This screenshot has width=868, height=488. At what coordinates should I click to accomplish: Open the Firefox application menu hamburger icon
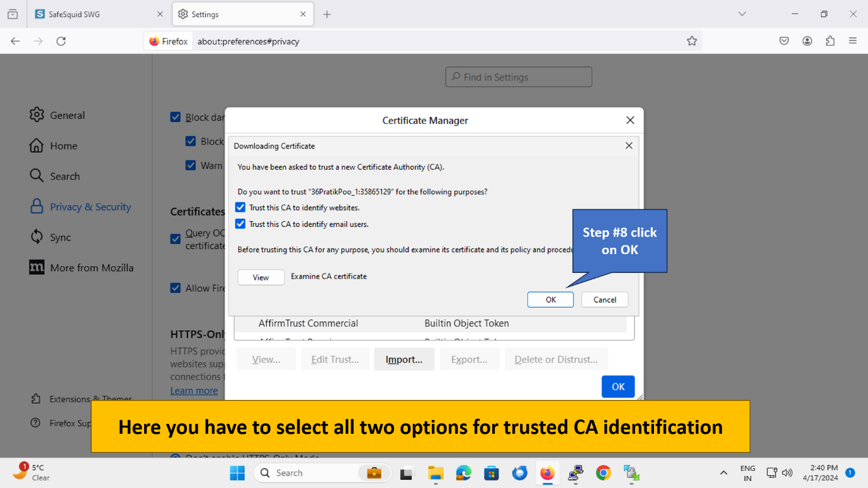(853, 41)
